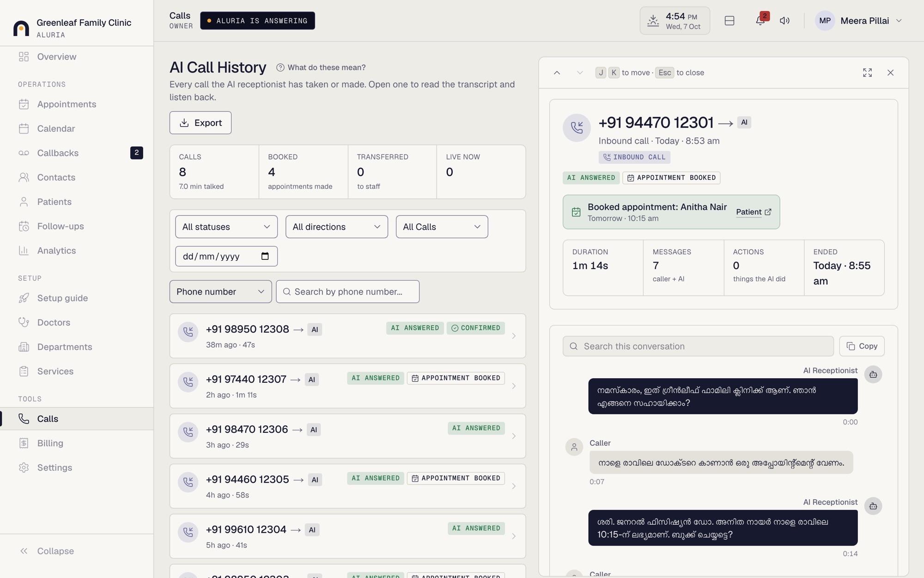This screenshot has height=578, width=924.
Task: Expand call detail panel to fullscreen
Action: tap(867, 73)
